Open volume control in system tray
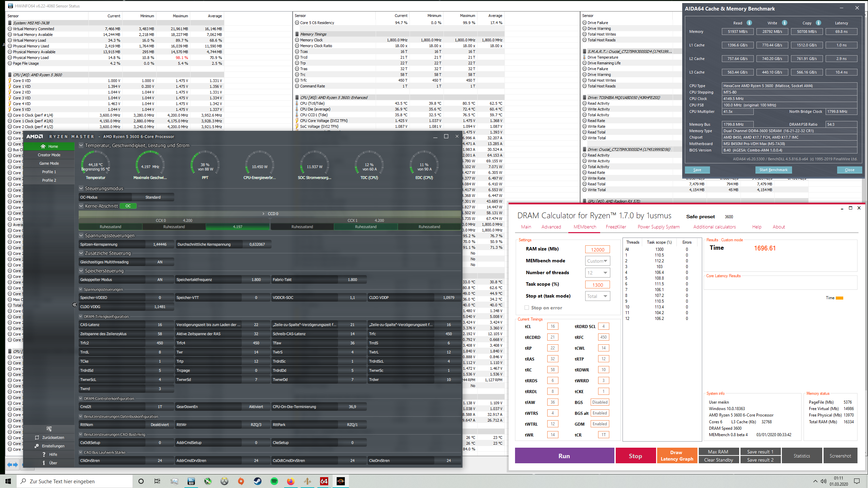The width and height of the screenshot is (868, 488). click(x=824, y=481)
